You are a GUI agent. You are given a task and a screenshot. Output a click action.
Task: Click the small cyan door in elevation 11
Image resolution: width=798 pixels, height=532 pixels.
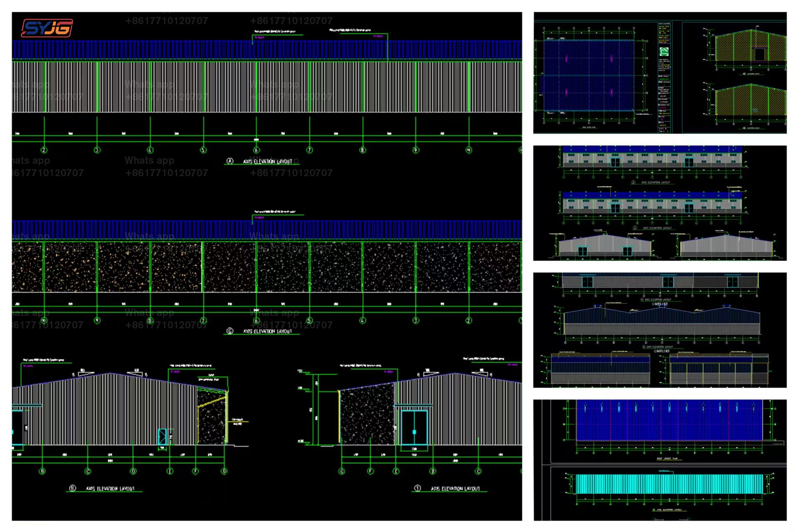(x=163, y=437)
